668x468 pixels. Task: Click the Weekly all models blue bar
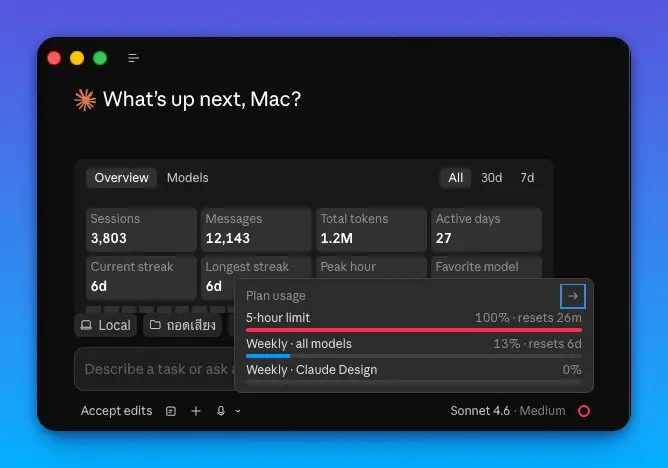[268, 356]
